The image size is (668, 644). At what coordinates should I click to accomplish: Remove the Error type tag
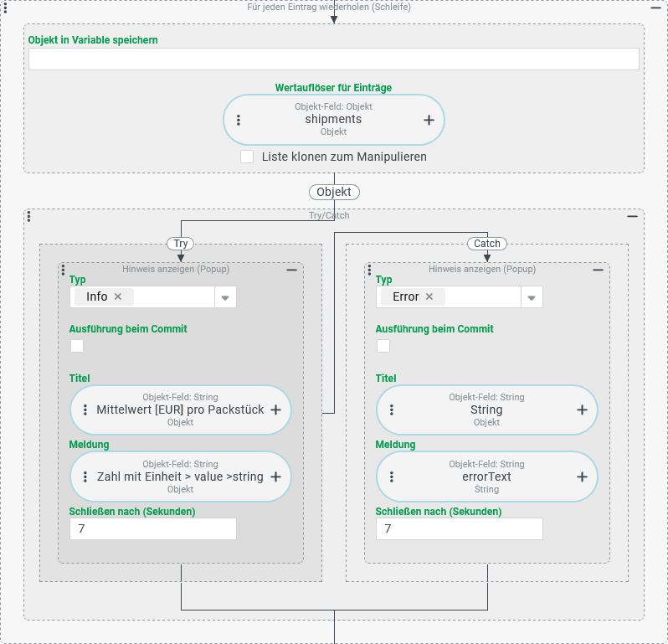point(429,296)
